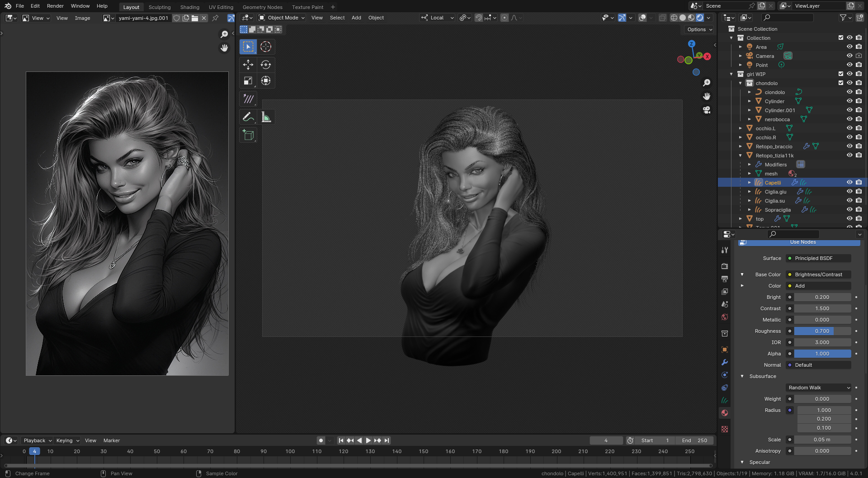Click the Principled BSDF surface button
This screenshot has height=478, width=868.
[818, 258]
